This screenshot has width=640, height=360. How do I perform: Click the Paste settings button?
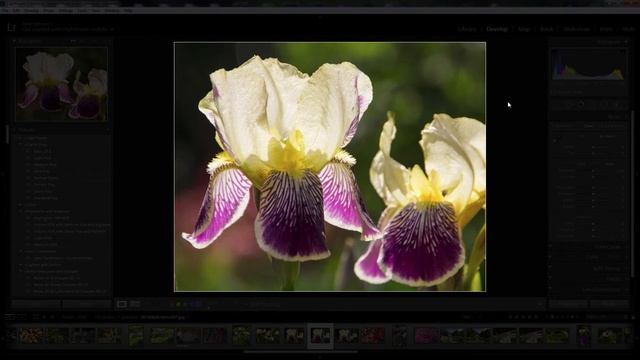tap(87, 304)
